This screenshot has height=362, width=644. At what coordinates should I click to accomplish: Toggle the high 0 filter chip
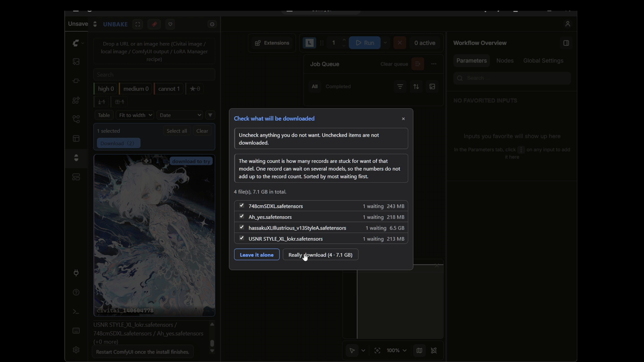point(106,88)
